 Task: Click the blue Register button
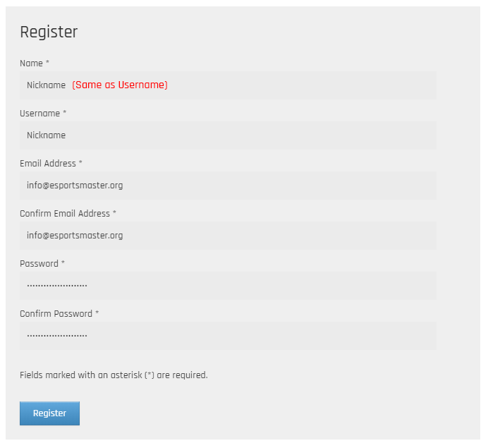[x=50, y=413]
